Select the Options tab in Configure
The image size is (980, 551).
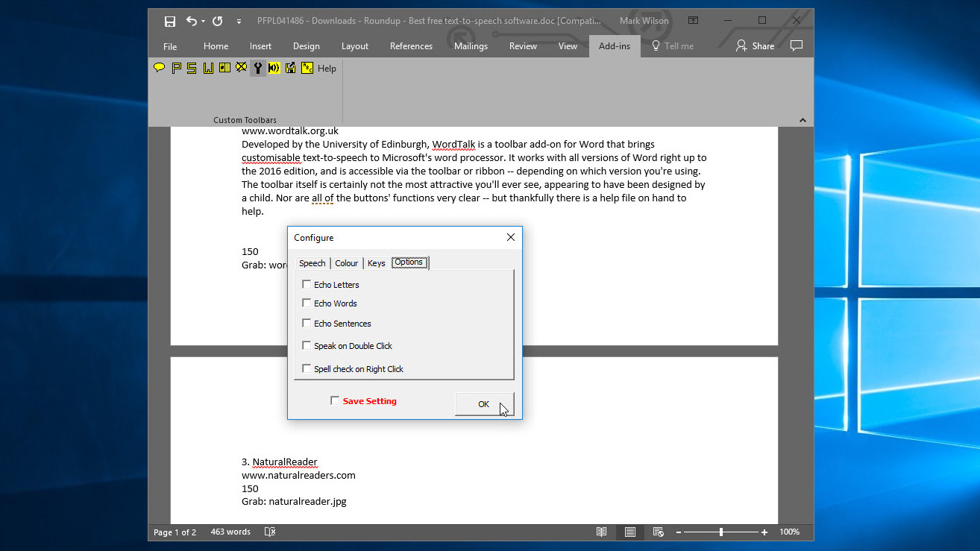tap(409, 262)
